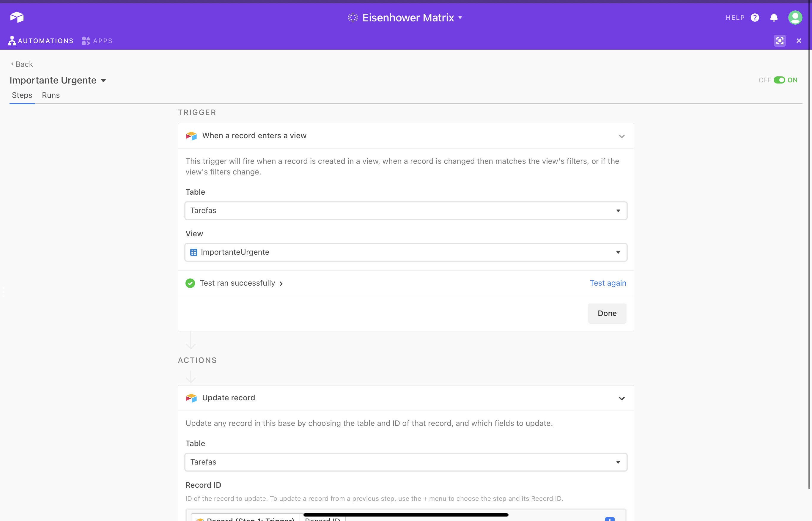Select the Apps tab
Screen dimensions: 812x521
point(97,41)
